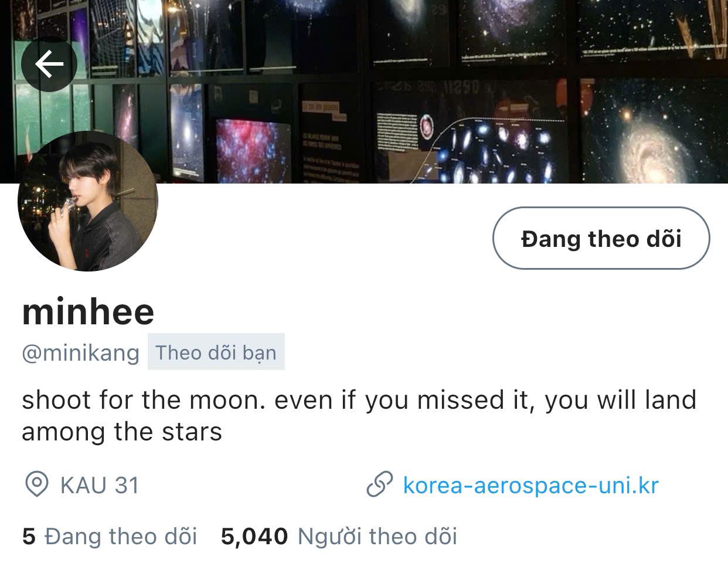
Task: Tap the chain link icon
Action: [x=379, y=486]
